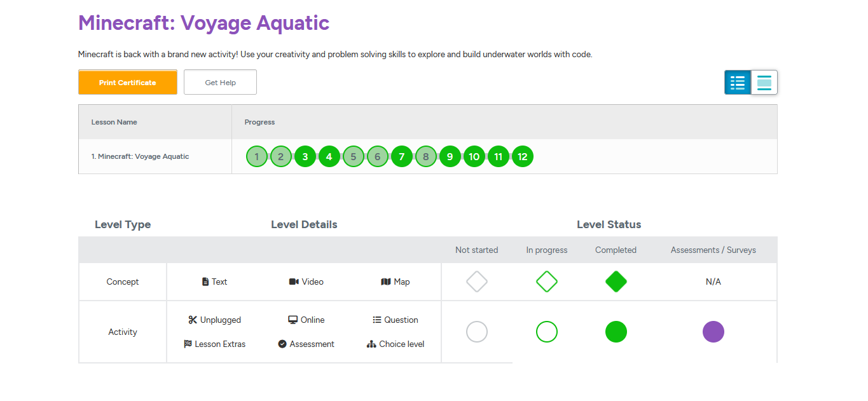Open level 2 progress bubble
The width and height of the screenshot is (868, 401).
point(281,156)
